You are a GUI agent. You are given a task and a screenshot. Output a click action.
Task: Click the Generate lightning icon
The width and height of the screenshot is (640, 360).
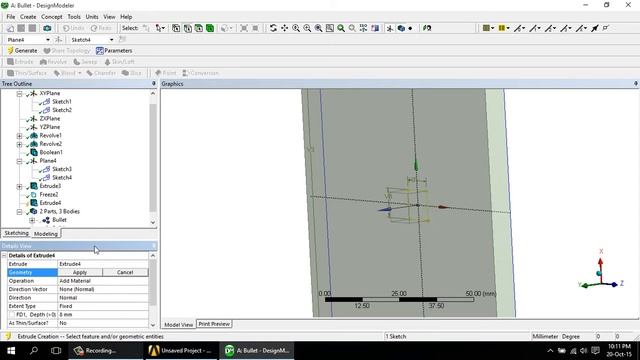pos(10,51)
